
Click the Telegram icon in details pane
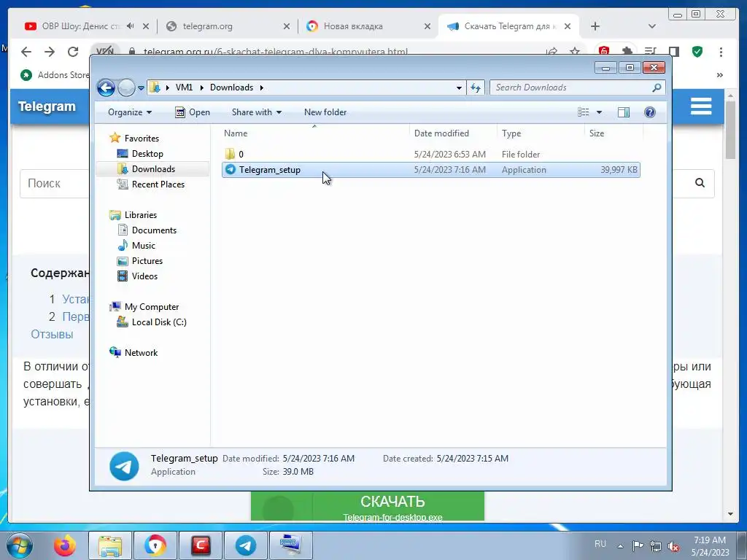(x=124, y=466)
